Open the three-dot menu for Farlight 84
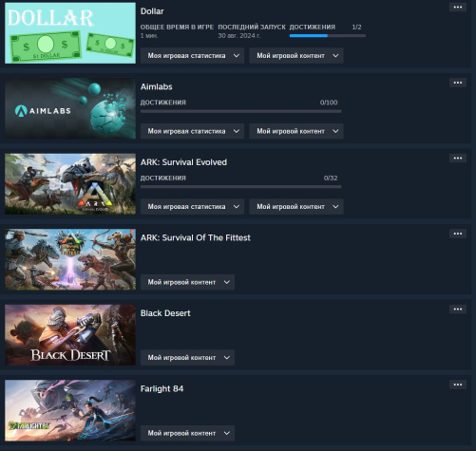The width and height of the screenshot is (476, 451). (x=458, y=385)
